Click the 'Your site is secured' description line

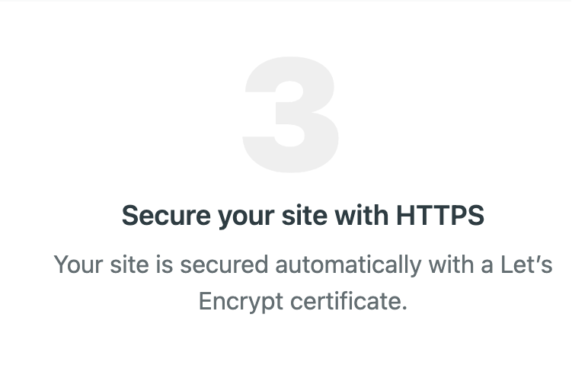tap(303, 265)
